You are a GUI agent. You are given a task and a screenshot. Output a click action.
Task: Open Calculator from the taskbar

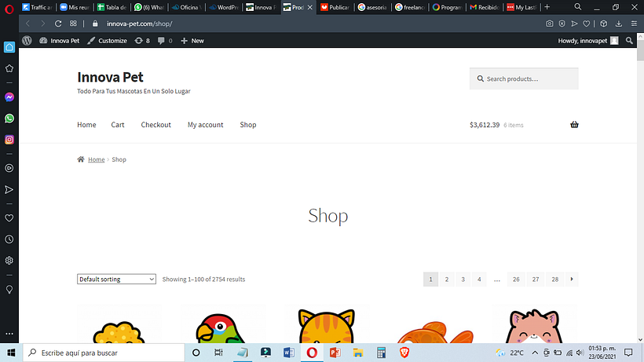pyautogui.click(x=381, y=353)
